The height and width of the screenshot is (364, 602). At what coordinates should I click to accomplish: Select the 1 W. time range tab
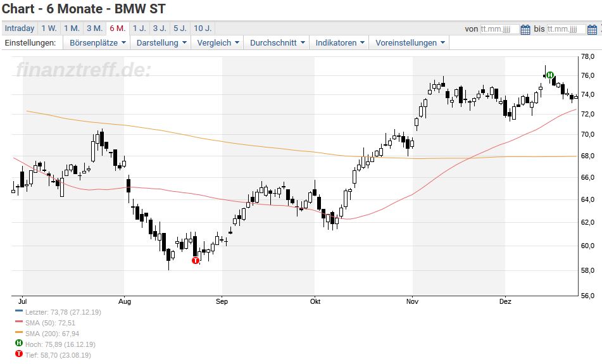point(49,28)
